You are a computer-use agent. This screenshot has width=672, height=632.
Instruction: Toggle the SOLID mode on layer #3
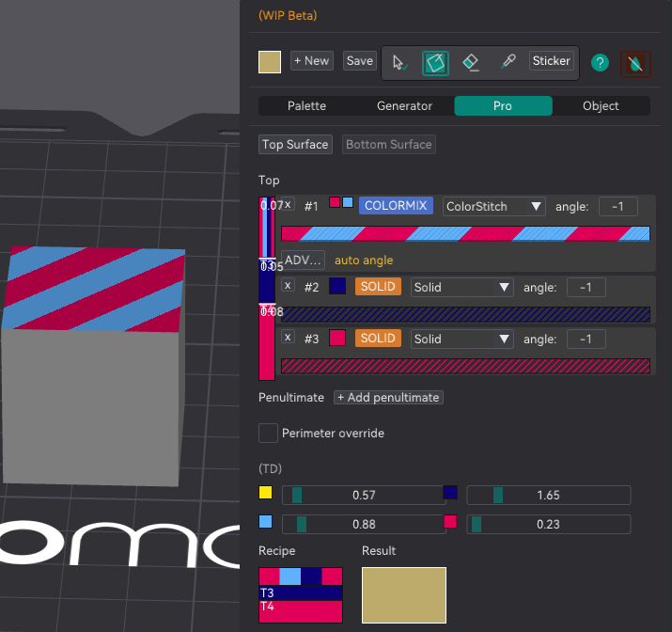pos(378,339)
